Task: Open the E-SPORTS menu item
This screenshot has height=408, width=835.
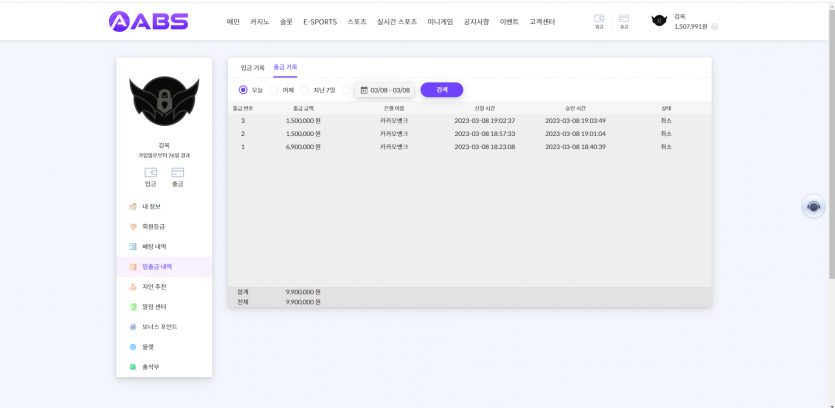Action: coord(320,22)
